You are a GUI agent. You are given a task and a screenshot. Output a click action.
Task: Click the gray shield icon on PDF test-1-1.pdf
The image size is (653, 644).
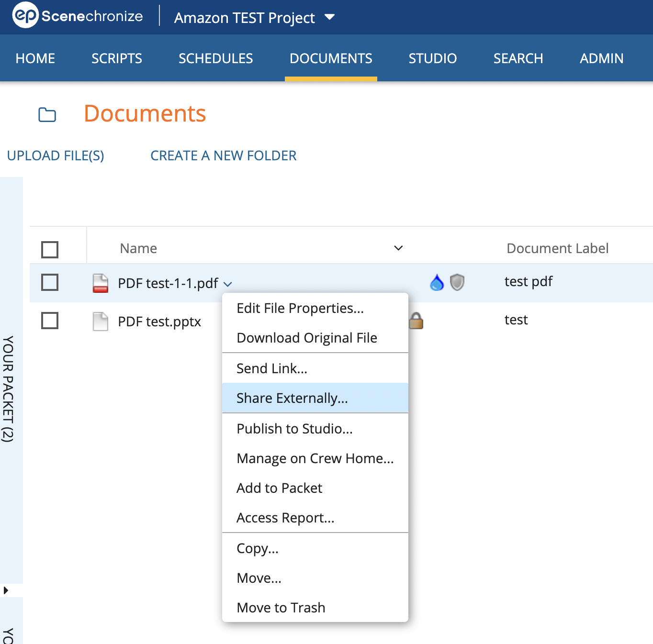pos(457,282)
